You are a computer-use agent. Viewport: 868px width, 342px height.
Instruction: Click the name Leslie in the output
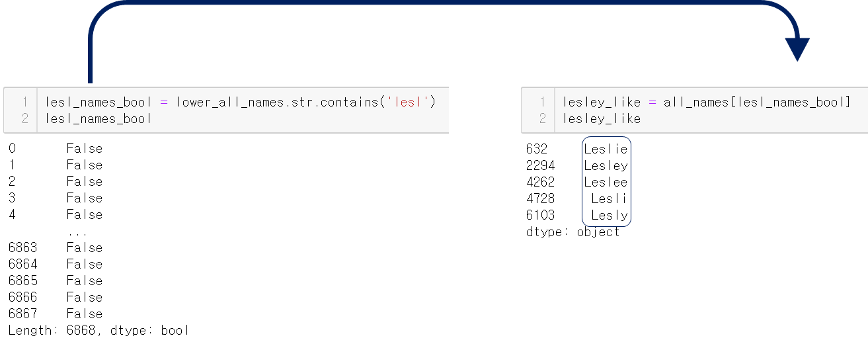pos(606,149)
